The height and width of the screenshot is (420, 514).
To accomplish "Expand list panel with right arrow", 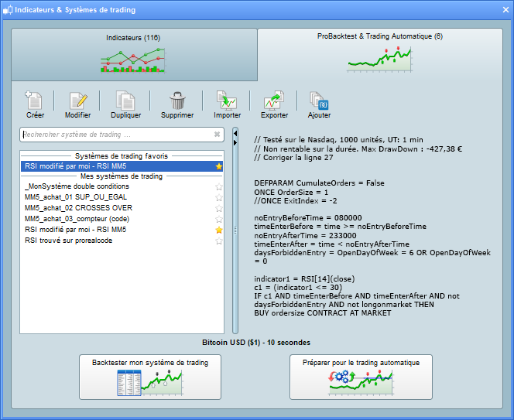I will 235,143.
